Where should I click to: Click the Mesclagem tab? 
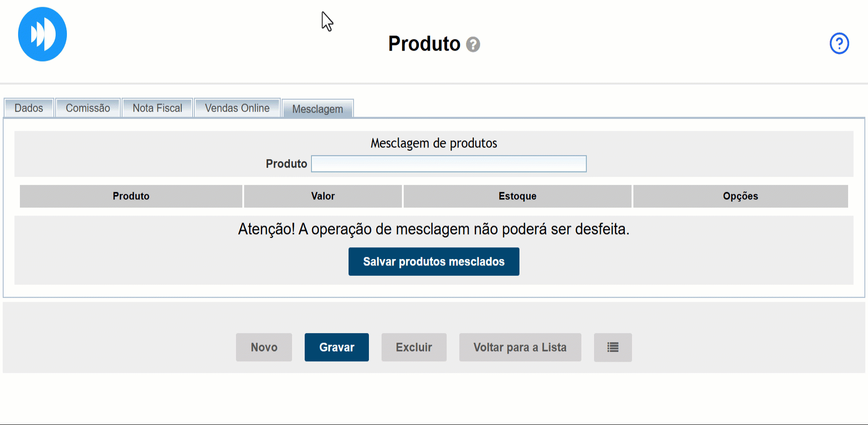317,109
